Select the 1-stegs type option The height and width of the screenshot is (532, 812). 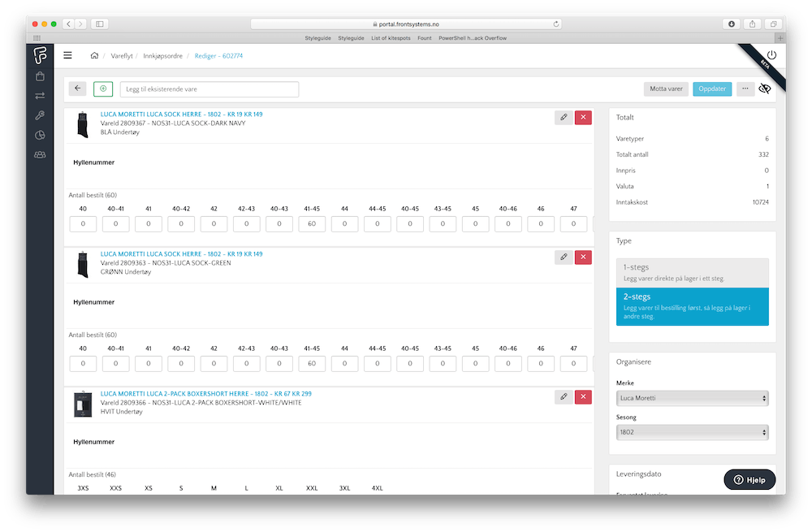click(693, 273)
